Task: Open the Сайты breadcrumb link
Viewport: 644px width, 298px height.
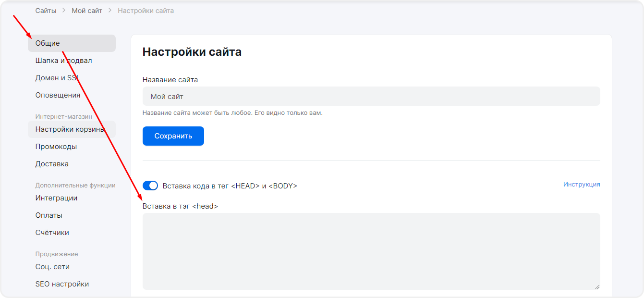Action: tap(46, 11)
